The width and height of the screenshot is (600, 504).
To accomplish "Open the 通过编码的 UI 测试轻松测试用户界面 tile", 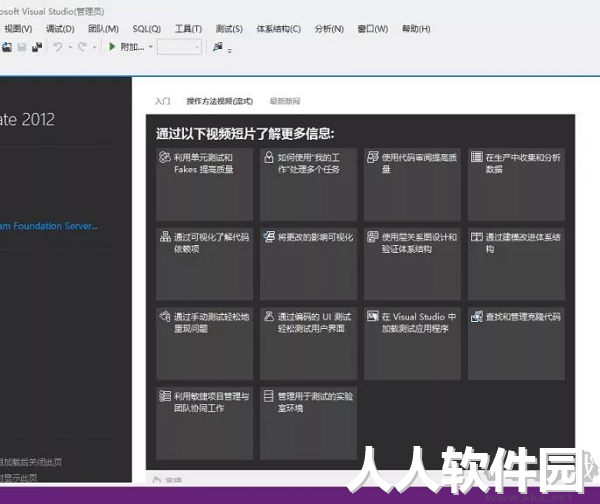I will (x=308, y=344).
